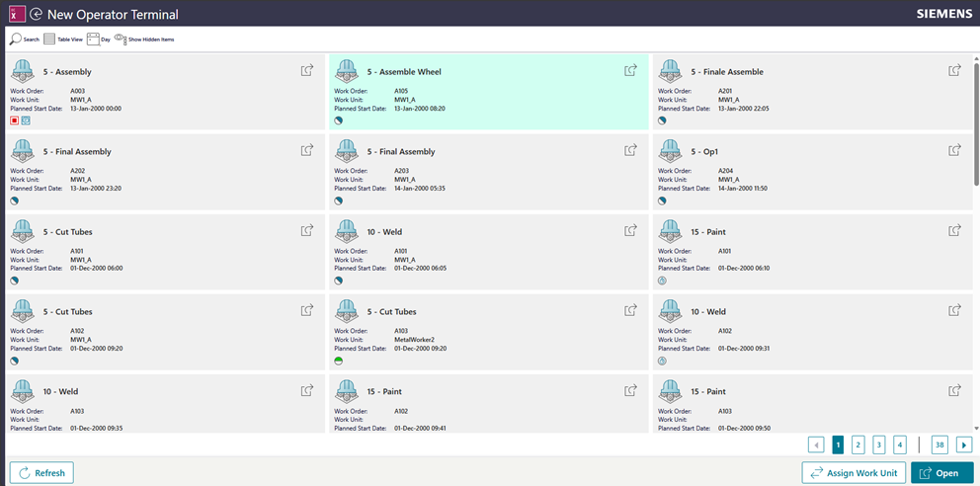The width and height of the screenshot is (980, 486).
Task: Click open icon on 5 - Op1 card
Action: (x=955, y=150)
